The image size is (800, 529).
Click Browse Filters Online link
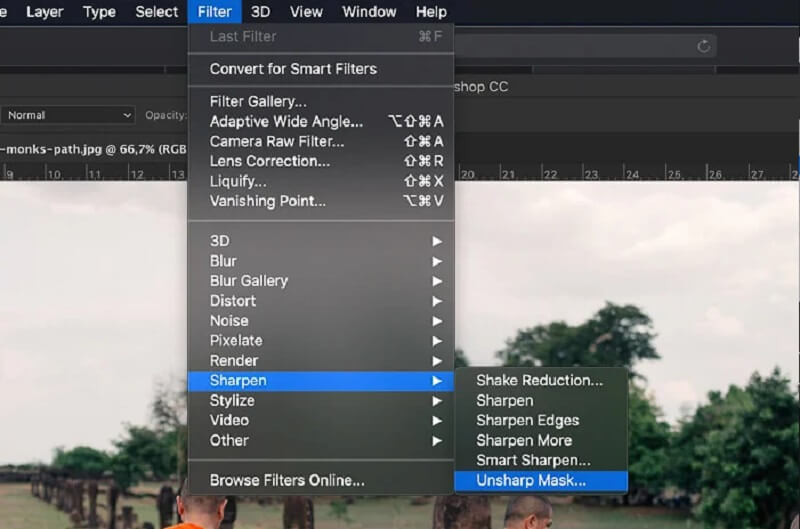(x=287, y=481)
